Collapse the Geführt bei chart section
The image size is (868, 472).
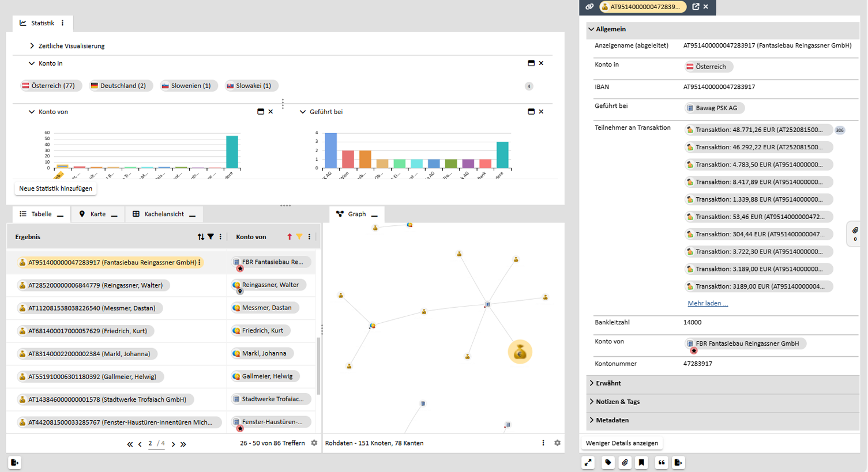pyautogui.click(x=303, y=112)
